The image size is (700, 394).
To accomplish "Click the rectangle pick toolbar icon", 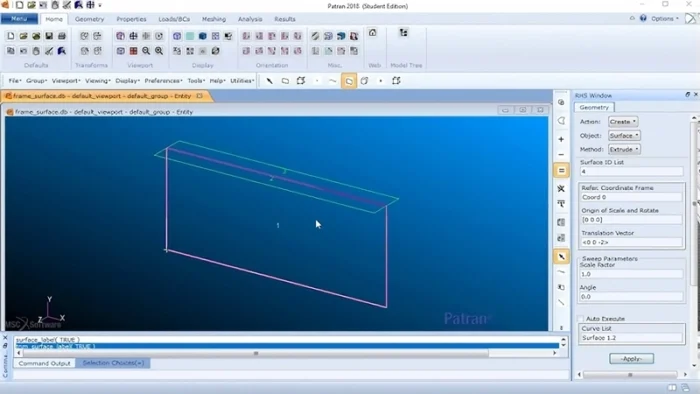I will click(x=285, y=81).
